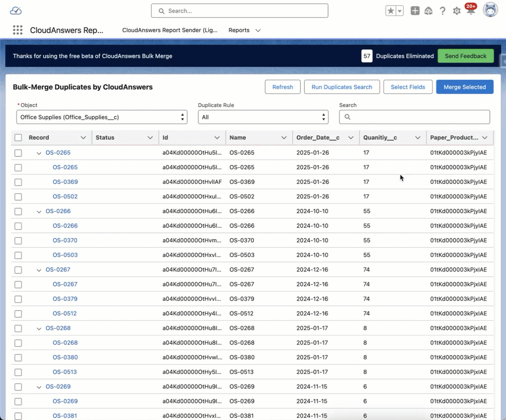Open the OS-0380 record link
This screenshot has width=506, height=420.
[65, 358]
